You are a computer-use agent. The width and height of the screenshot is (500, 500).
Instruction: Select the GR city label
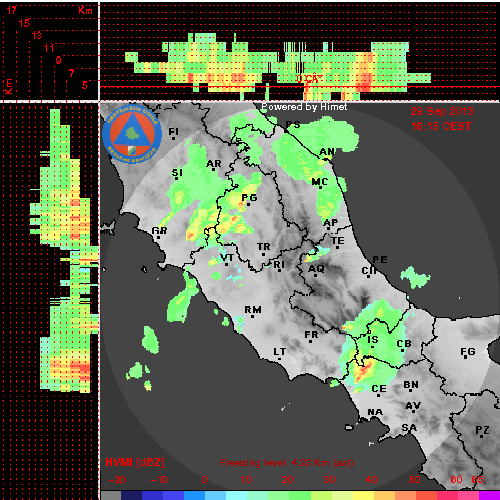click(x=159, y=230)
